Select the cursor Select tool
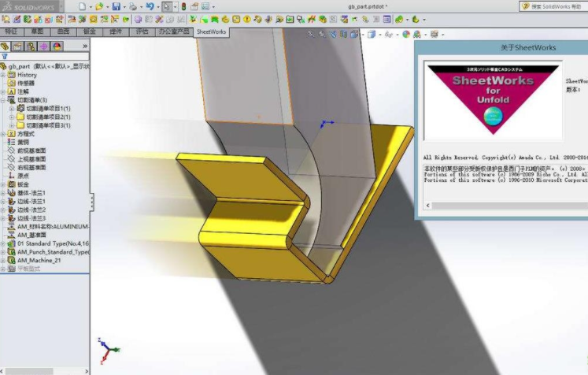Viewport: 588px width, 375px height. pyautogui.click(x=167, y=6)
